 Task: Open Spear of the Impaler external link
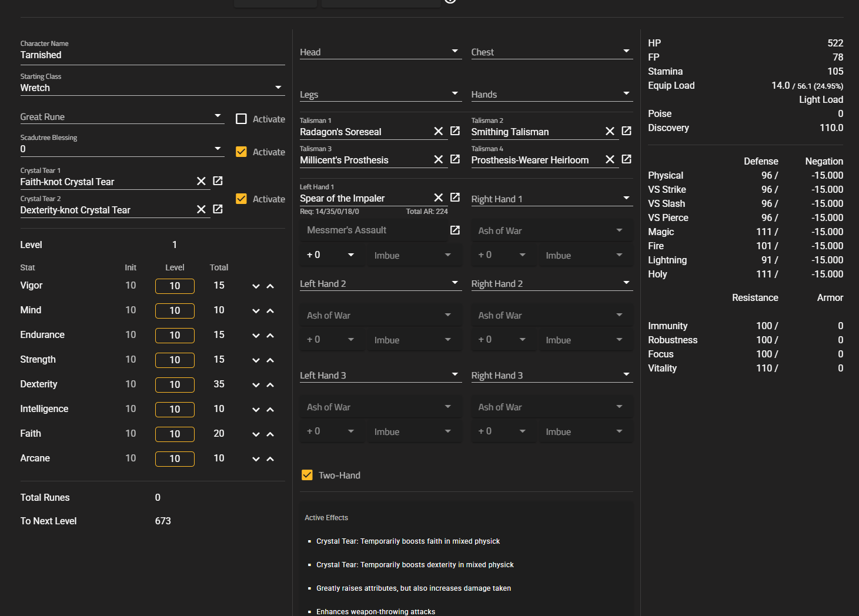(455, 197)
